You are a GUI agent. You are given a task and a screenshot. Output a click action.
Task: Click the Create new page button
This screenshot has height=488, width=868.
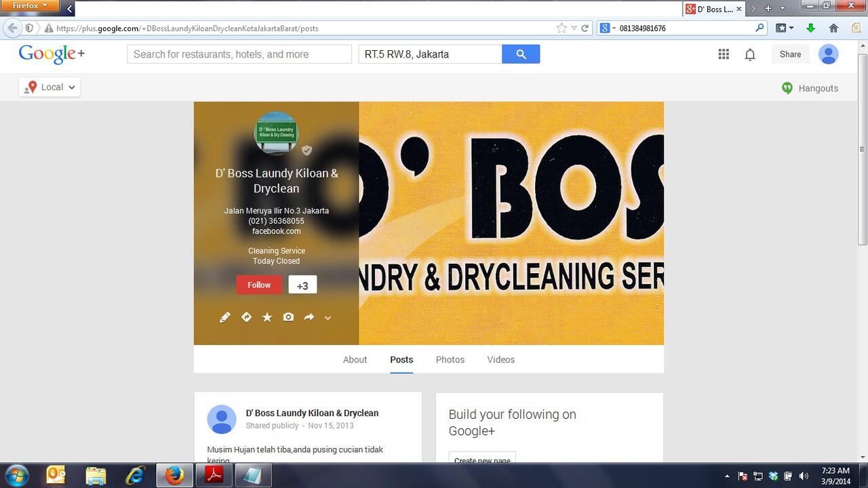point(482,460)
